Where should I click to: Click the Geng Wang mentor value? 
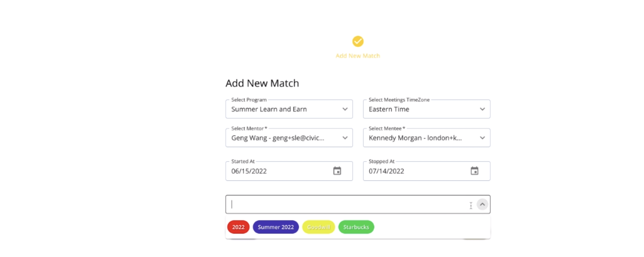click(x=277, y=138)
